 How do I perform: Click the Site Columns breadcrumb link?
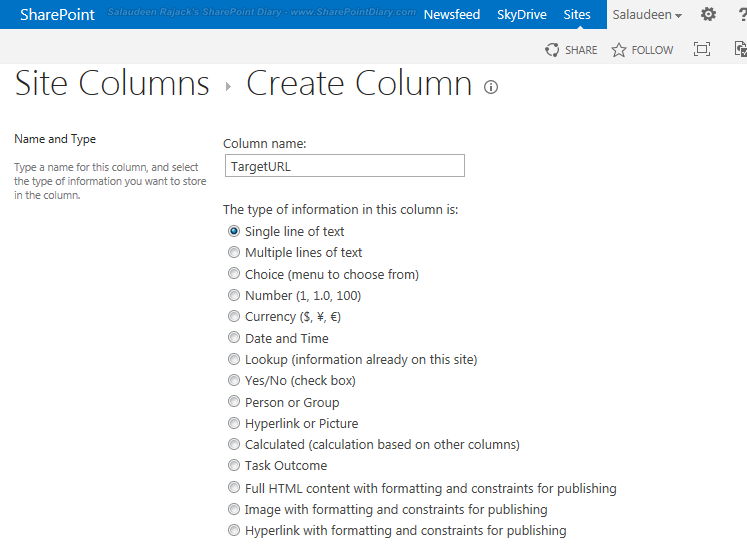[x=112, y=84]
